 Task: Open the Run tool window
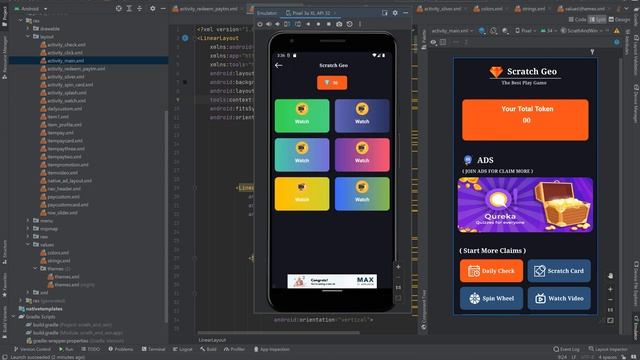tap(66, 349)
